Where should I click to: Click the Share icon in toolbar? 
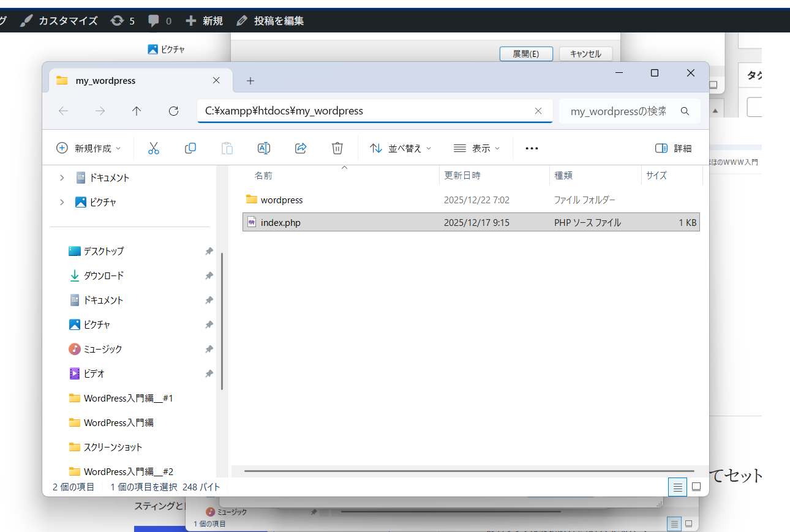[x=301, y=148]
